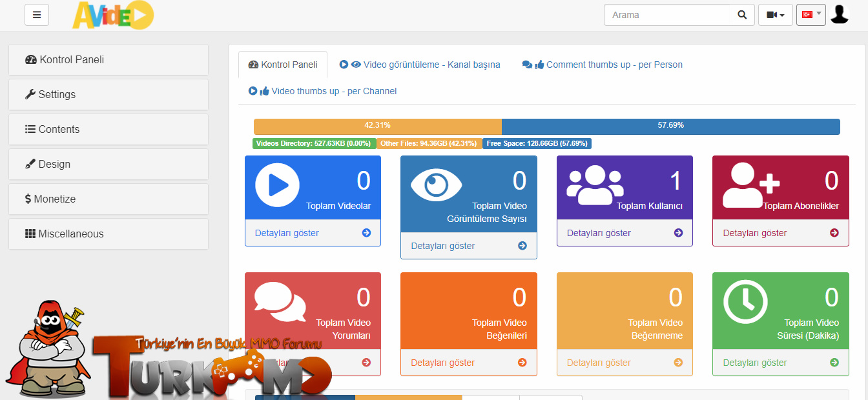Expand the Miscellaneous sidebar section
The width and height of the screenshot is (868, 400).
pyautogui.click(x=108, y=234)
